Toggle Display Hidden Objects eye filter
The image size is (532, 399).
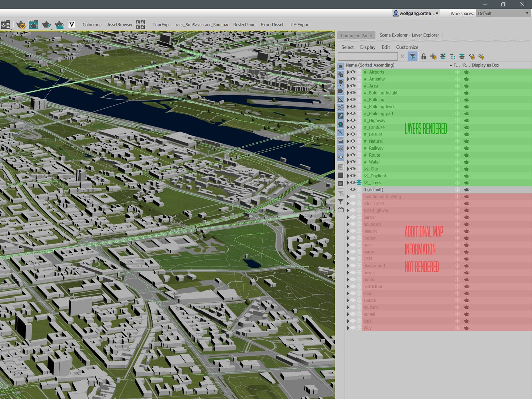341,157
